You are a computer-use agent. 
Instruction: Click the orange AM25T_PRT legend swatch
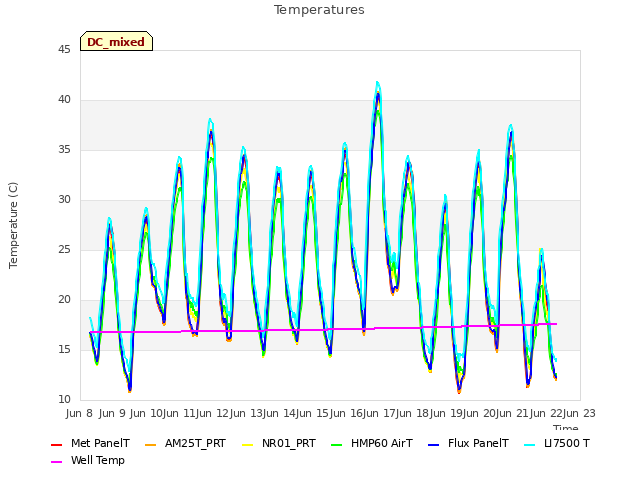(x=151, y=444)
